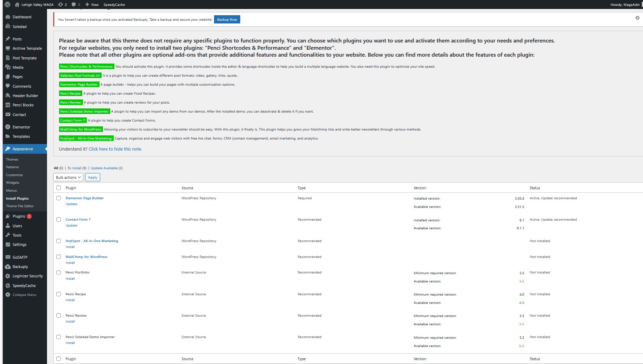This screenshot has width=643, height=364.
Task: Click the Plugins plug icon
Action: (8, 216)
